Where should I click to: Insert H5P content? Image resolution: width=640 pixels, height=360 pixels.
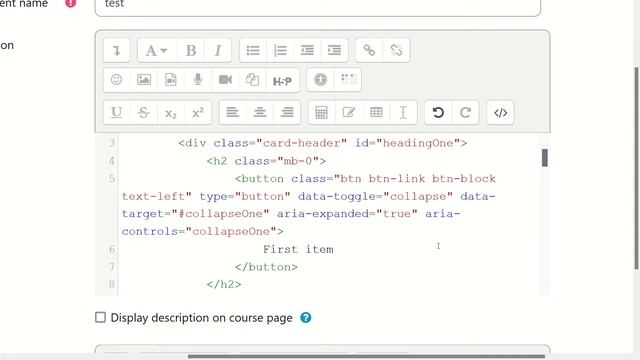[x=282, y=80]
